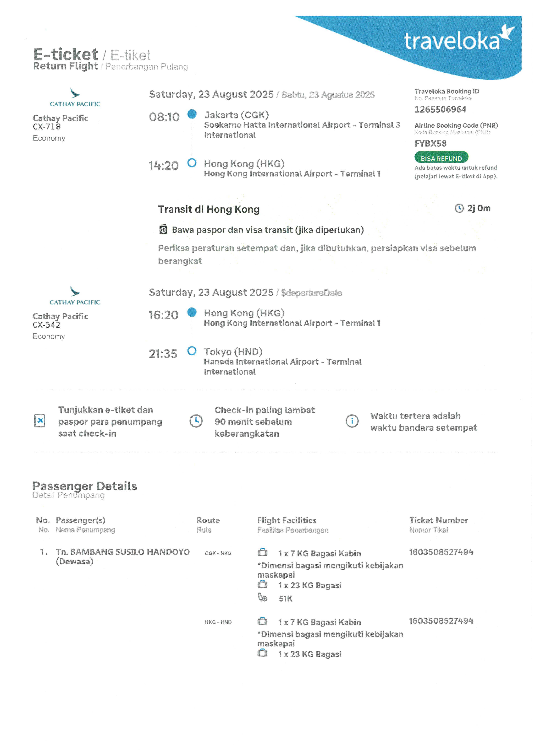Click the clock icon beside Check-in paling lambat
This screenshot has width=535, height=756.
196,421
